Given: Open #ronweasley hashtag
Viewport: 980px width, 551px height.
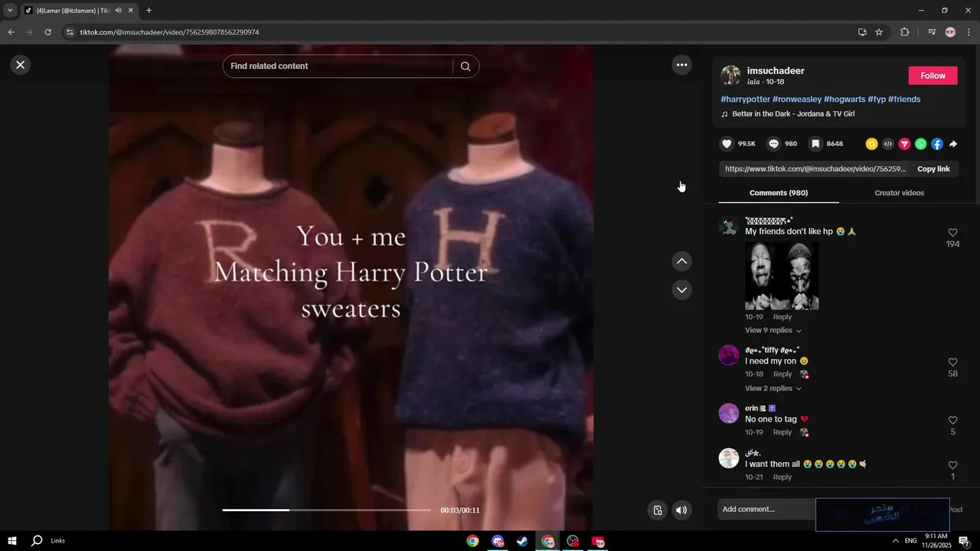Looking at the screenshot, I should 797,99.
